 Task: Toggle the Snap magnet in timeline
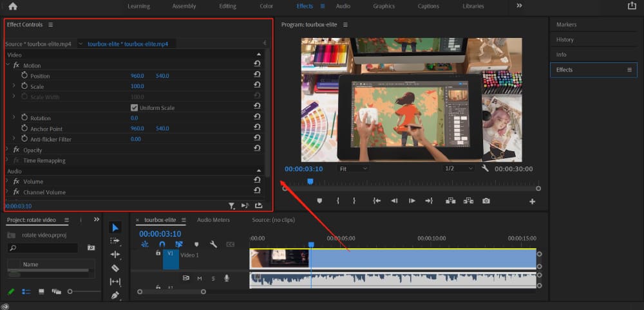click(x=162, y=244)
